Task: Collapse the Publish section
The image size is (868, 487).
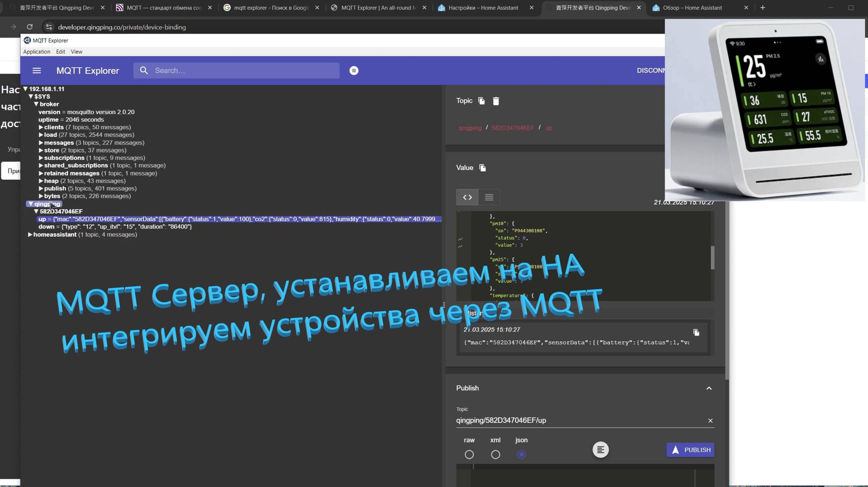Action: [x=709, y=388]
